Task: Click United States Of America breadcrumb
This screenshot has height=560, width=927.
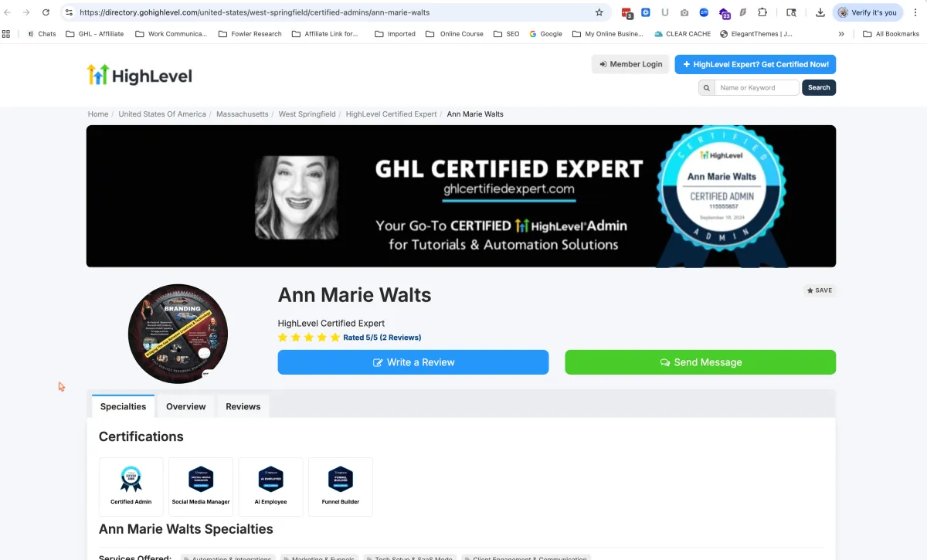Action: (x=162, y=114)
